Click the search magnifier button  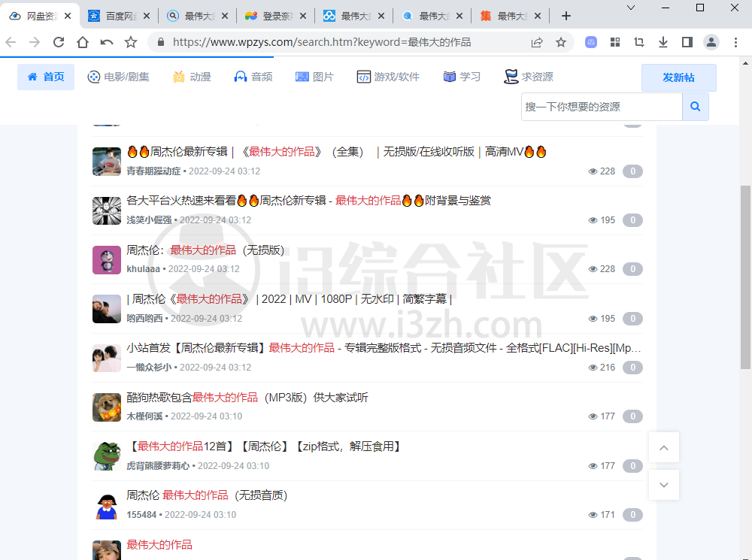pyautogui.click(x=695, y=107)
